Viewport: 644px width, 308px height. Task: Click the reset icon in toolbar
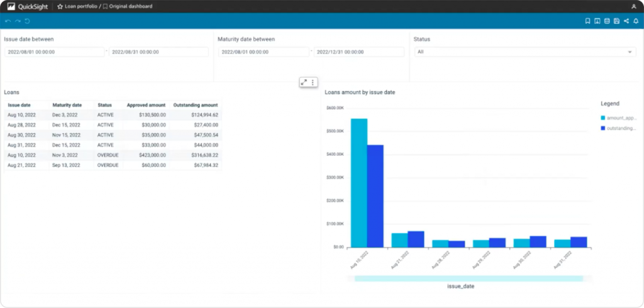28,21
